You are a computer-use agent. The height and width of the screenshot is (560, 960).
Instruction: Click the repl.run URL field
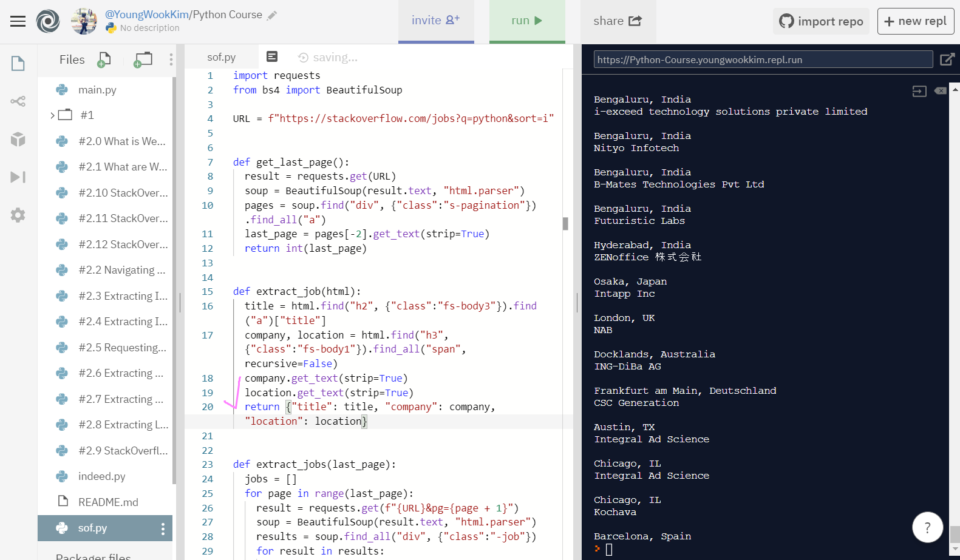763,59
